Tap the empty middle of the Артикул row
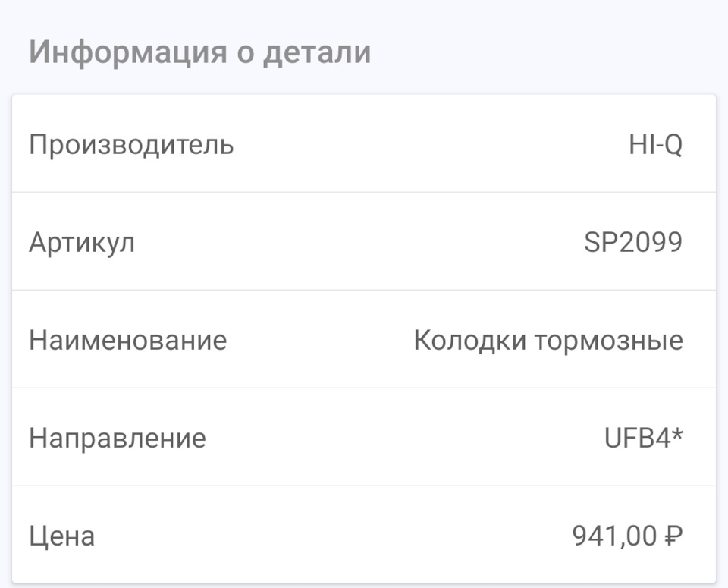This screenshot has width=728, height=588. coord(356,242)
